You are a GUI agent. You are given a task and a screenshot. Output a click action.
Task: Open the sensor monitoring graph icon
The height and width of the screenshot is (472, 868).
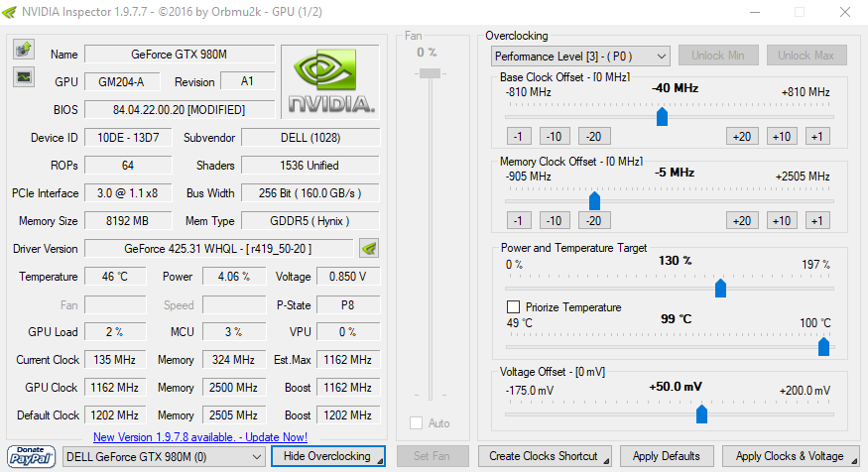pyautogui.click(x=24, y=77)
